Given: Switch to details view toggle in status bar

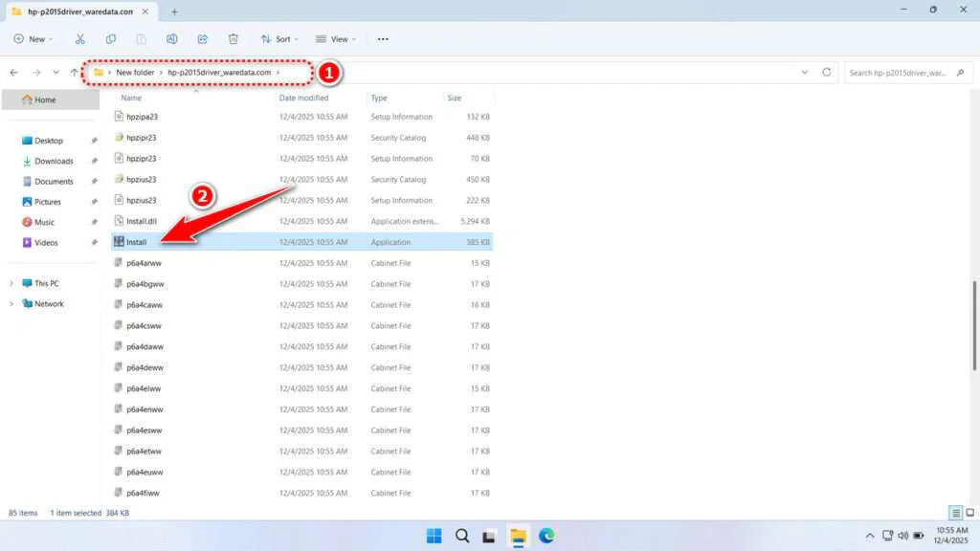Looking at the screenshot, I should tap(955, 513).
